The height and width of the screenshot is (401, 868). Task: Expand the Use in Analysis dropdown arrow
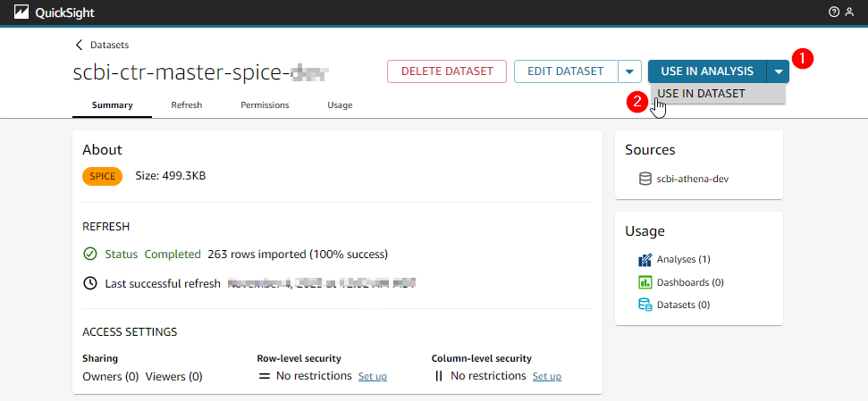click(779, 72)
